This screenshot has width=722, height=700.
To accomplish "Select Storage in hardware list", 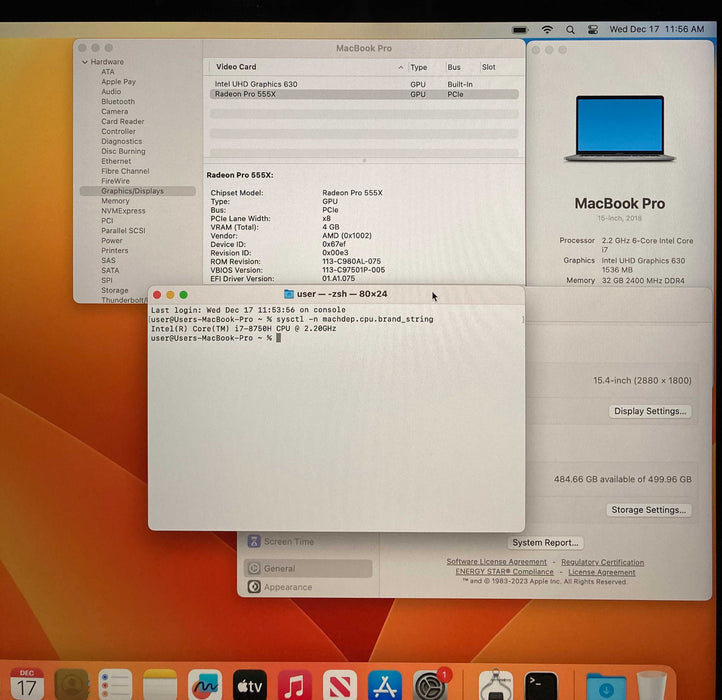I will (115, 290).
